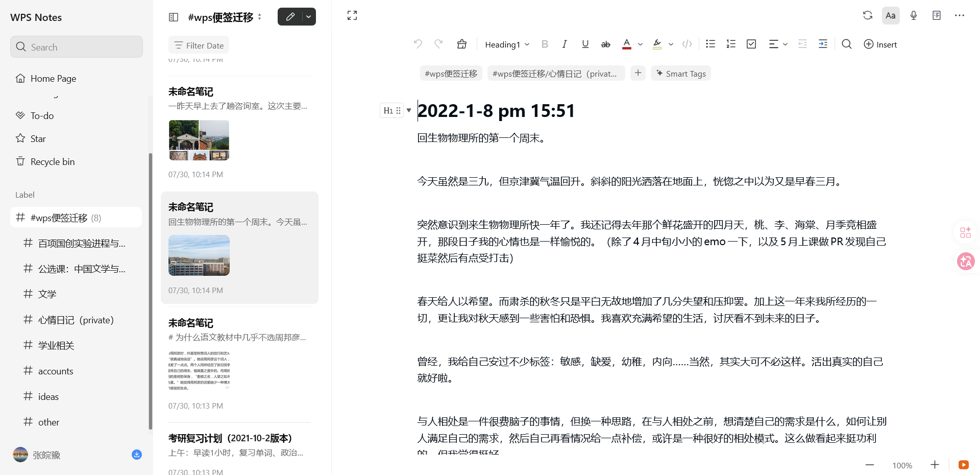The image size is (980, 475).
Task: Click the format painter clear-format icon
Action: pyautogui.click(x=461, y=44)
